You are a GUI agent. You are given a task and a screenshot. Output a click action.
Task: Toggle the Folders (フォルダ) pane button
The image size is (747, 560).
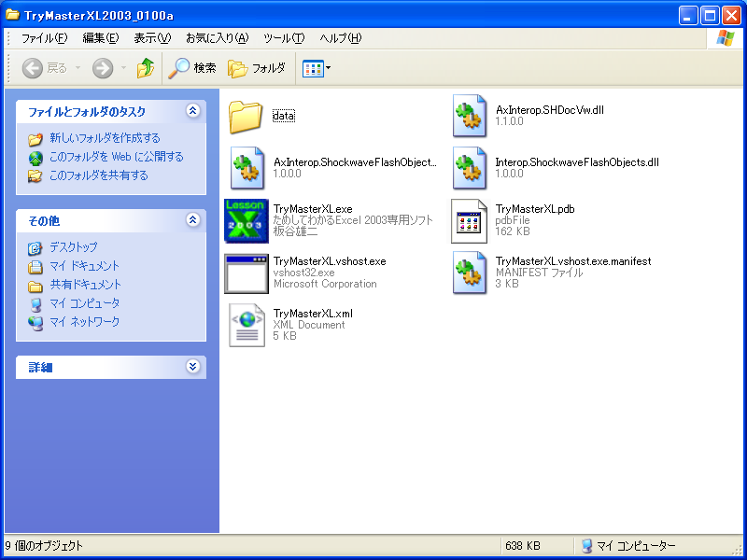tap(257, 68)
